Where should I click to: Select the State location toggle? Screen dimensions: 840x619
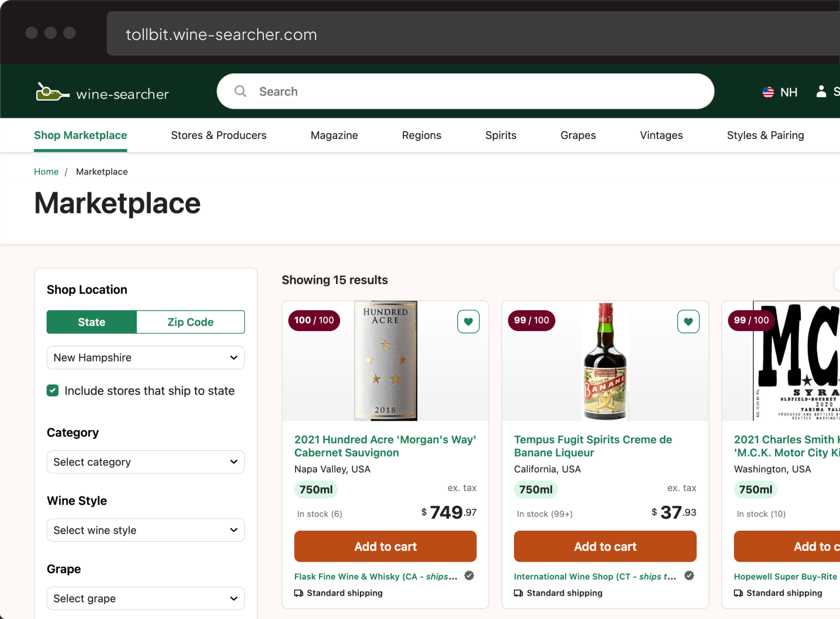[92, 322]
